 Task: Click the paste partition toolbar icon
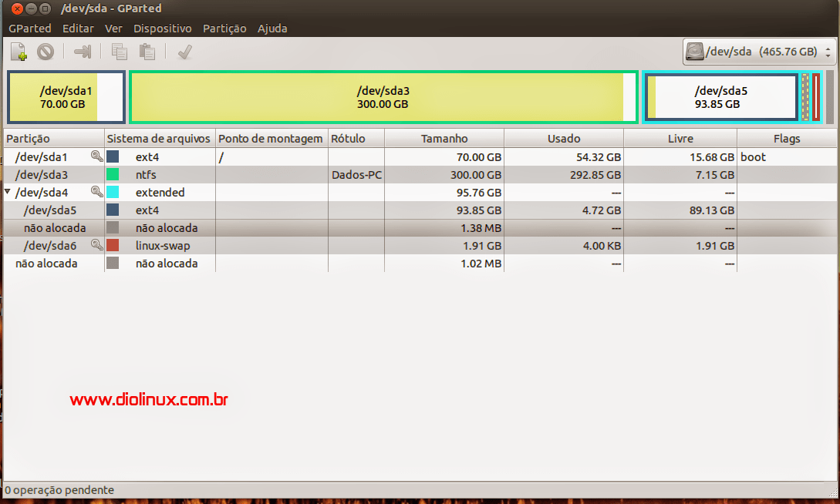coord(147,52)
